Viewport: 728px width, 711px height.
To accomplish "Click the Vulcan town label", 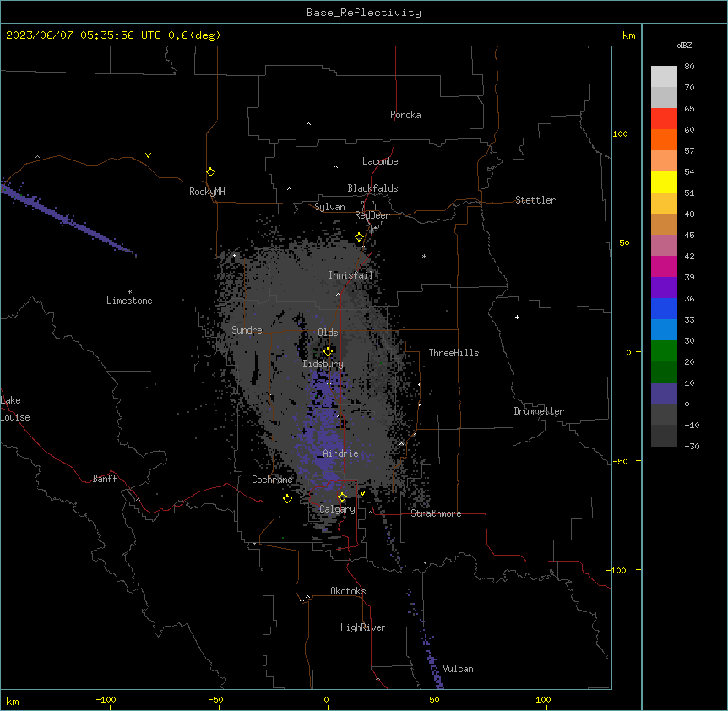I will [x=459, y=669].
